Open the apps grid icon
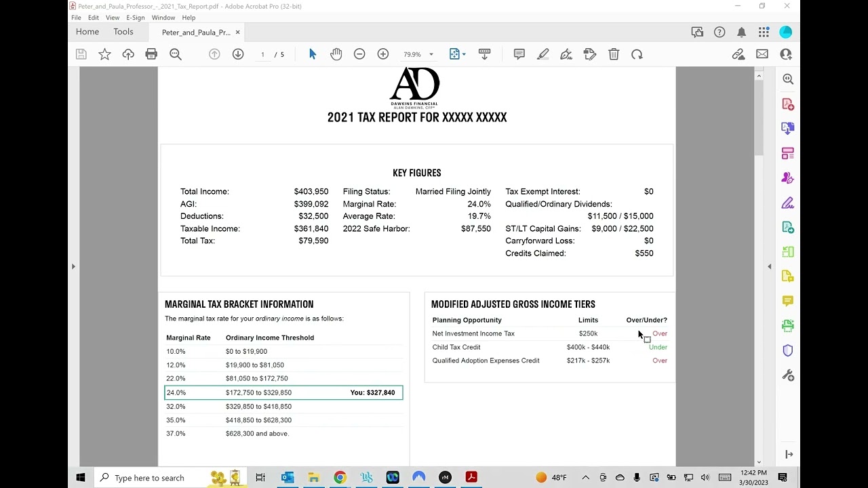Image resolution: width=868 pixels, height=488 pixels. click(x=764, y=32)
